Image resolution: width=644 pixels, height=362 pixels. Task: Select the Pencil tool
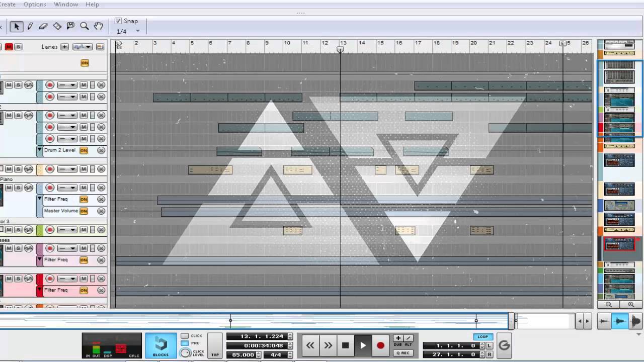point(30,26)
